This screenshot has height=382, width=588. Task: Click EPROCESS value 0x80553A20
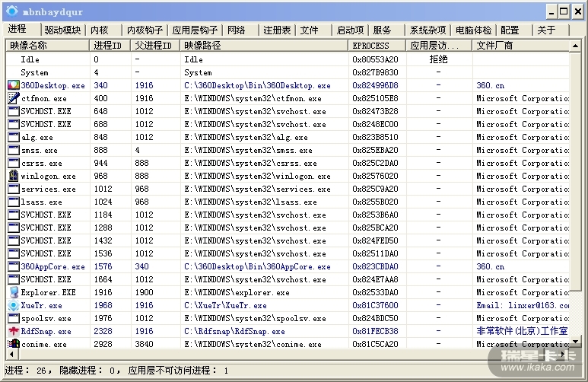point(375,59)
